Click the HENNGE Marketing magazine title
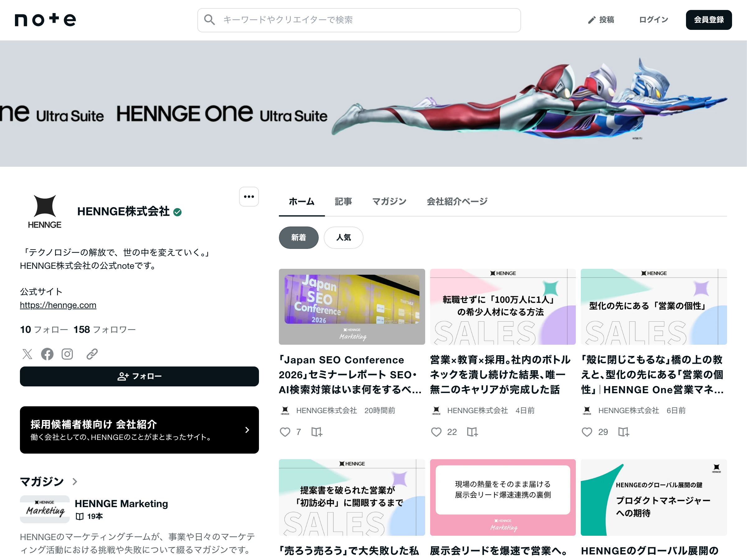 121,503
